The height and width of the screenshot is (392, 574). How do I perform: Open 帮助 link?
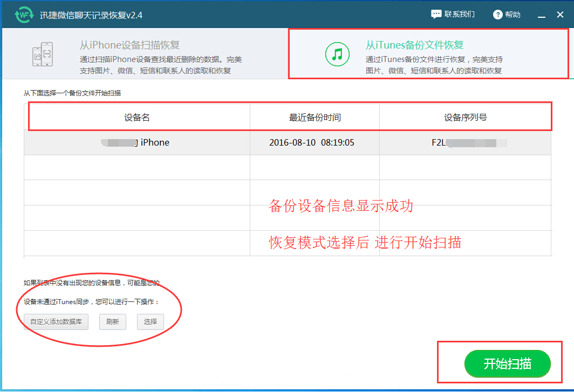512,15
